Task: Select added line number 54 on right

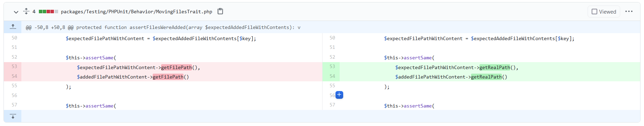Action: click(x=332, y=76)
